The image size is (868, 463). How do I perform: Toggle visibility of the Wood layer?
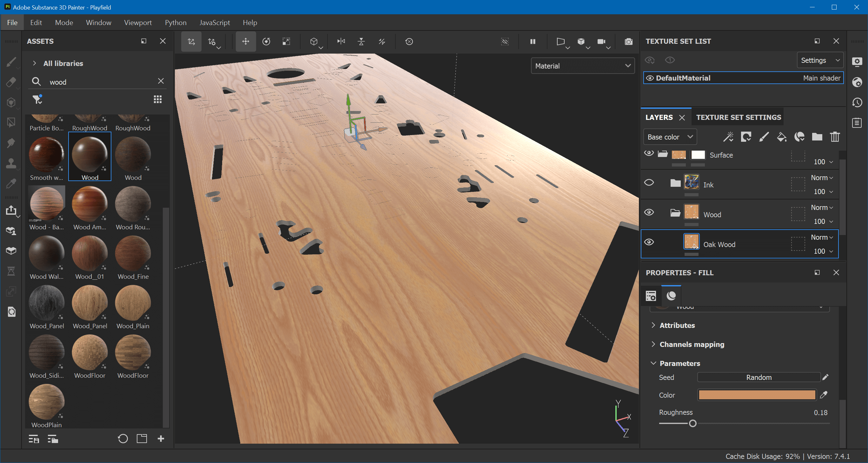point(649,213)
